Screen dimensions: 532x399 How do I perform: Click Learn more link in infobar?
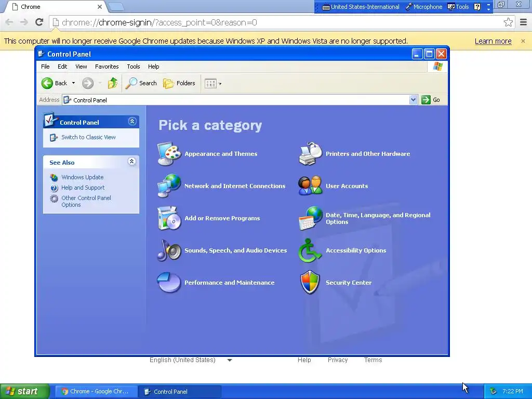[x=493, y=41]
